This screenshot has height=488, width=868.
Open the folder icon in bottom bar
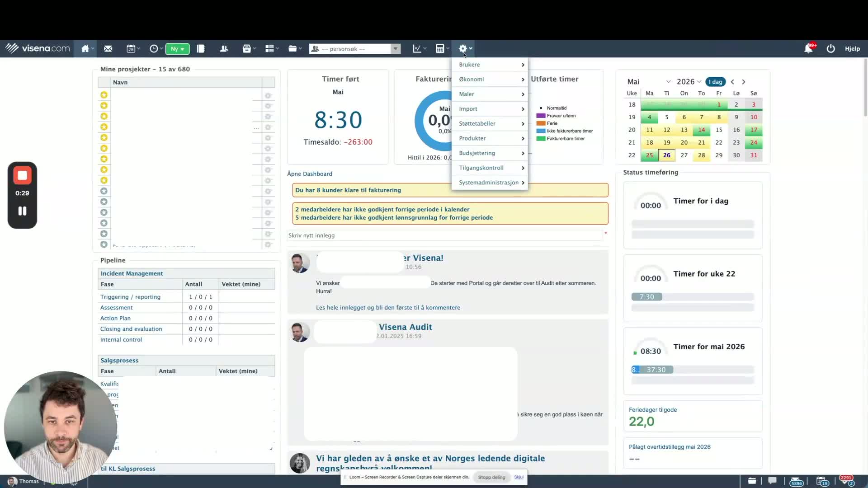tap(752, 481)
